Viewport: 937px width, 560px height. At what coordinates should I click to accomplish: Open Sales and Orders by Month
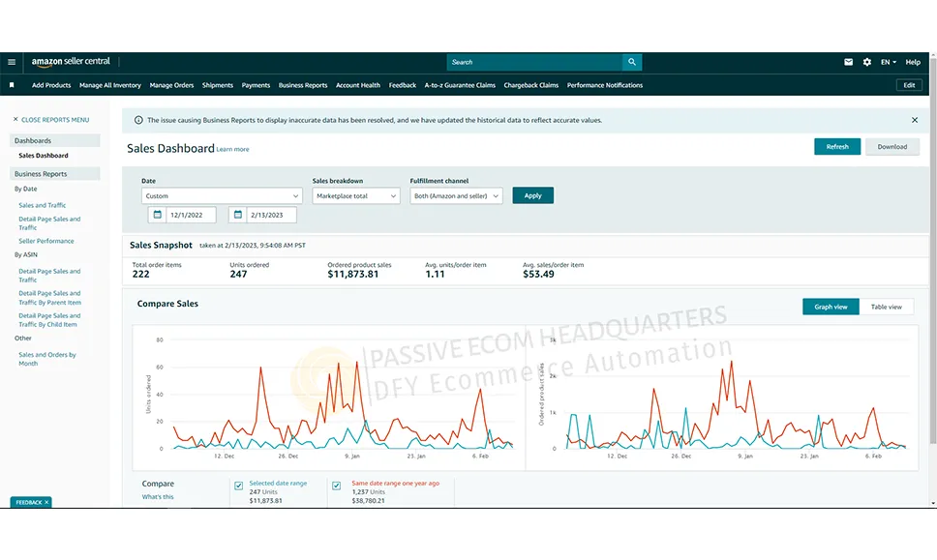point(47,359)
